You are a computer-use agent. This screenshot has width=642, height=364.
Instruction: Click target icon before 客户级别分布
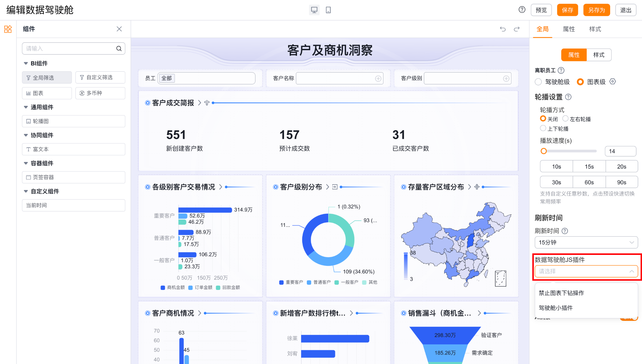click(276, 187)
